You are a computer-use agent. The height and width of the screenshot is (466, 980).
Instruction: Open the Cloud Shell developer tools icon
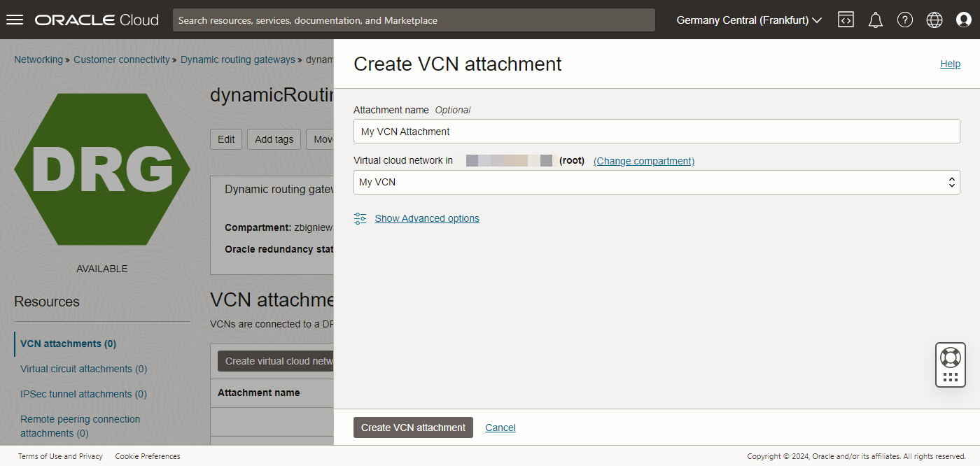coord(846,20)
